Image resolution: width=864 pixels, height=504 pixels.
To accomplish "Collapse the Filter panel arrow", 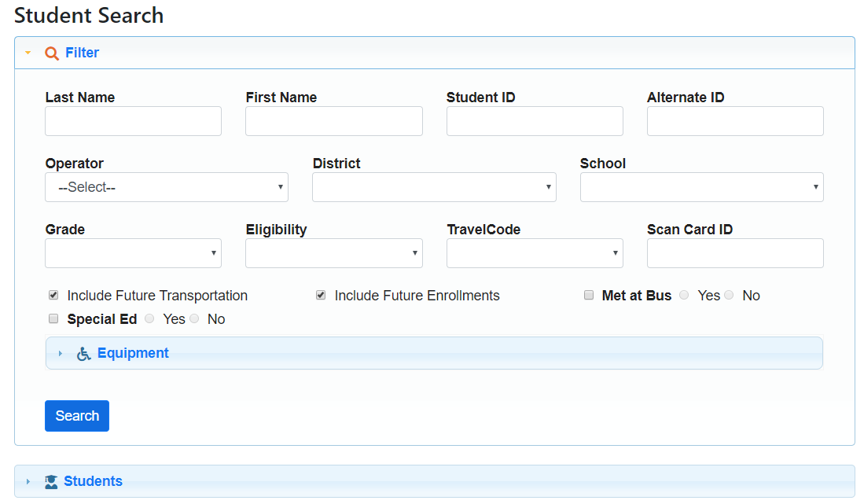I will (28, 53).
